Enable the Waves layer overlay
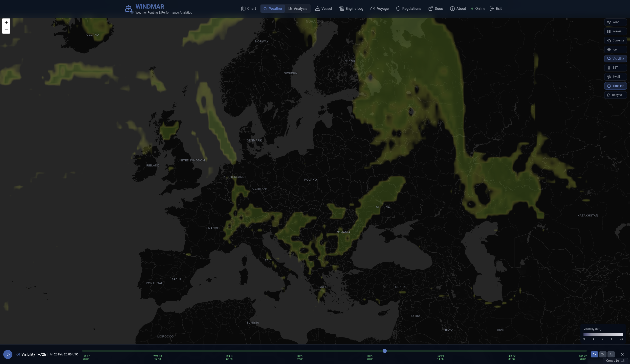This screenshot has height=364, width=630. point(615,31)
